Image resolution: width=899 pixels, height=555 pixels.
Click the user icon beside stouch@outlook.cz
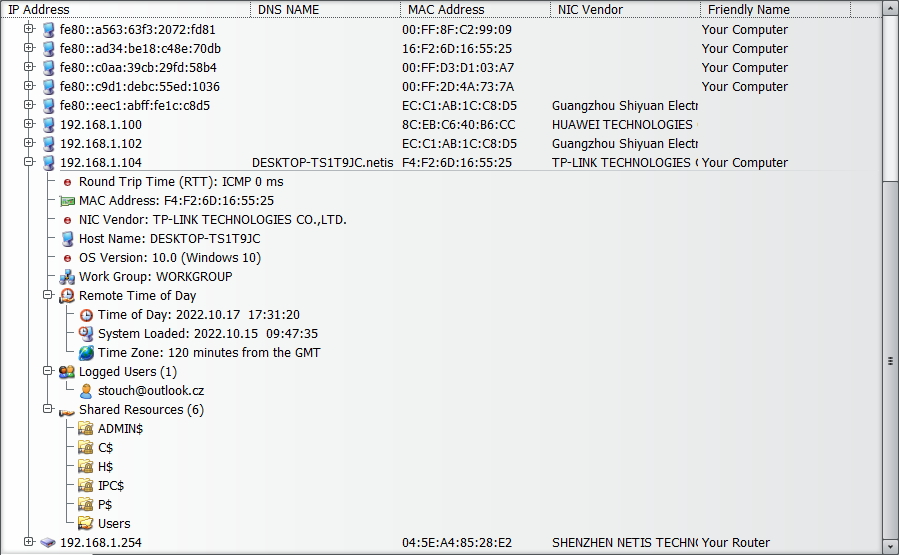(x=86, y=391)
